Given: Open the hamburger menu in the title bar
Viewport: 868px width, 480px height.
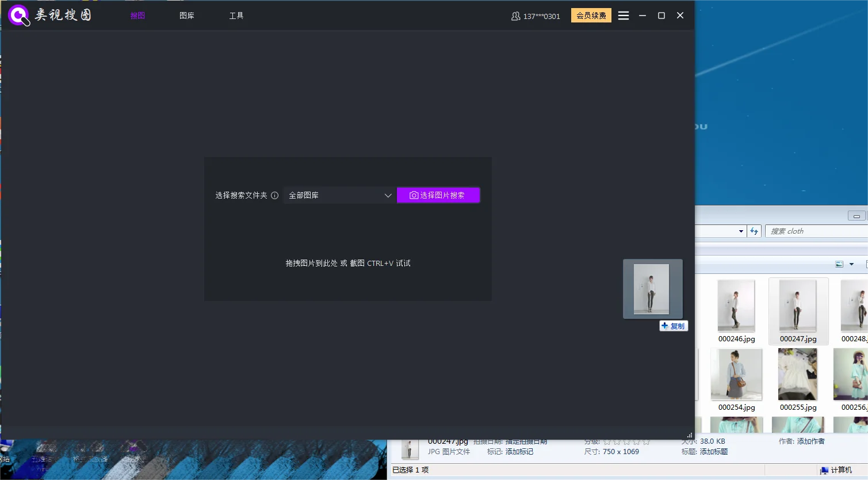Looking at the screenshot, I should (x=623, y=16).
